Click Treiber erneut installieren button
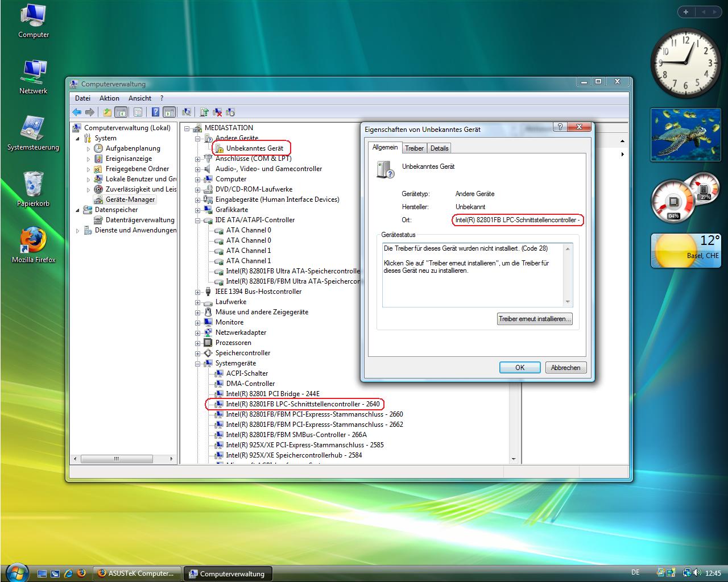 [534, 319]
